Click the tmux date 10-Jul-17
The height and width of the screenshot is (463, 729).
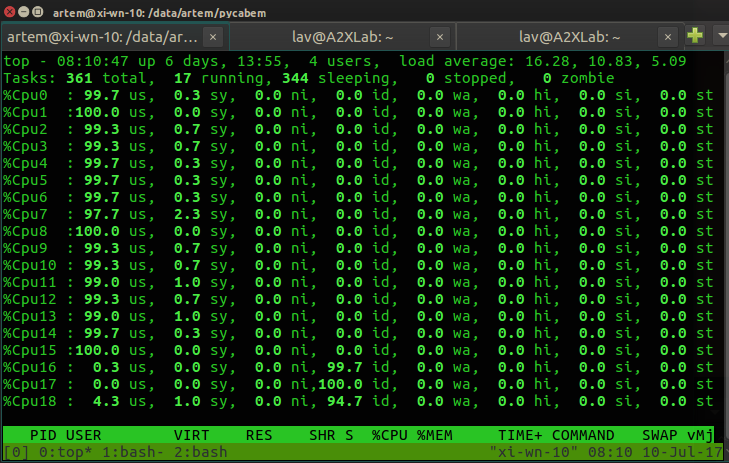683,452
